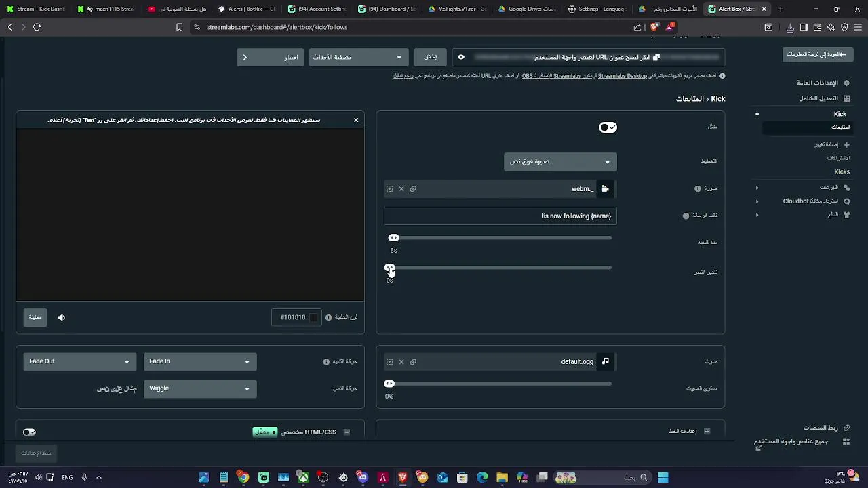This screenshot has width=868, height=488.
Task: Expand the donations sidebar section arrow
Action: 757,188
